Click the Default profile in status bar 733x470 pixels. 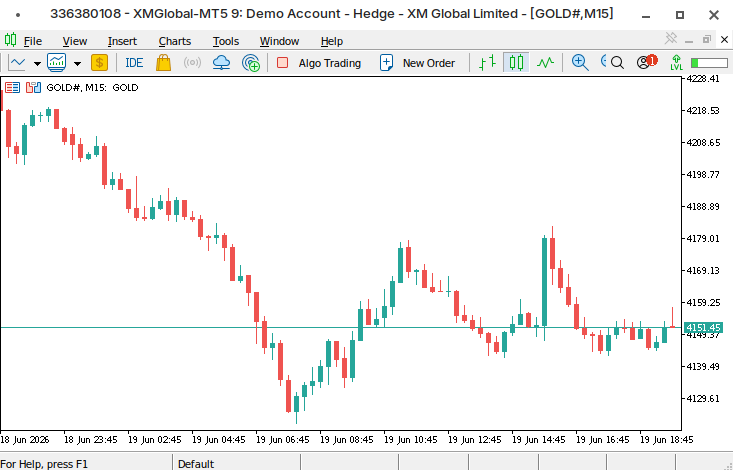click(x=196, y=464)
